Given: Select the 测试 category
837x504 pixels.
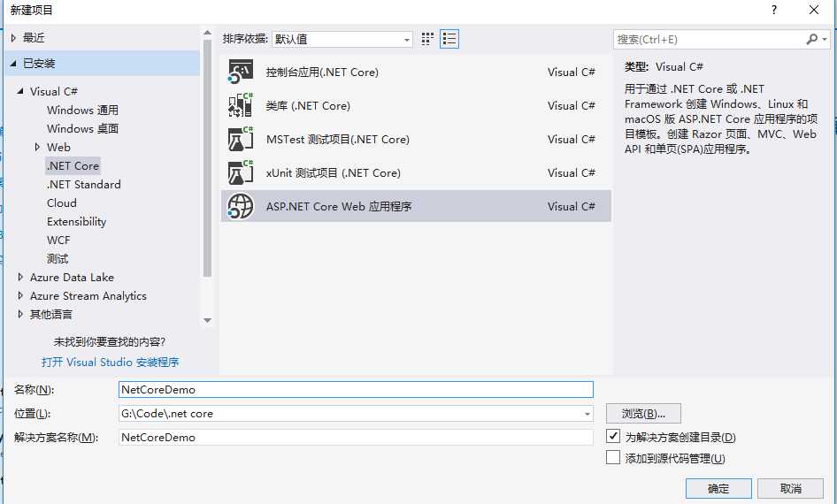Looking at the screenshot, I should coord(58,259).
